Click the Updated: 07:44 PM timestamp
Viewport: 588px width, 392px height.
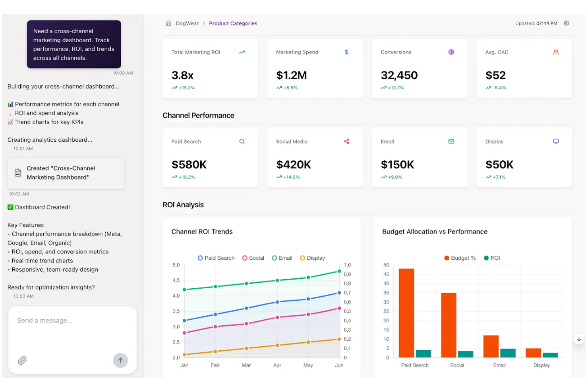click(536, 23)
